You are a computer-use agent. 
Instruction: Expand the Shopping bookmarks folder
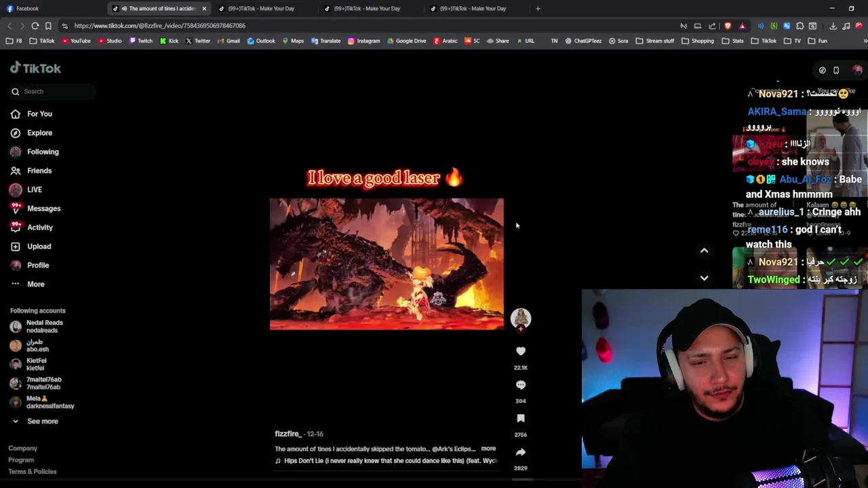point(698,41)
